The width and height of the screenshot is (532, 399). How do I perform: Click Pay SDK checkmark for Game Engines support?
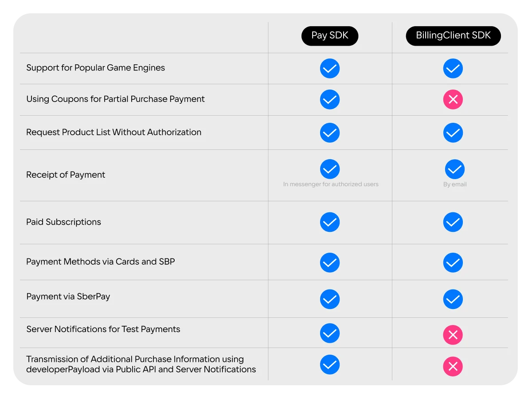click(x=330, y=69)
